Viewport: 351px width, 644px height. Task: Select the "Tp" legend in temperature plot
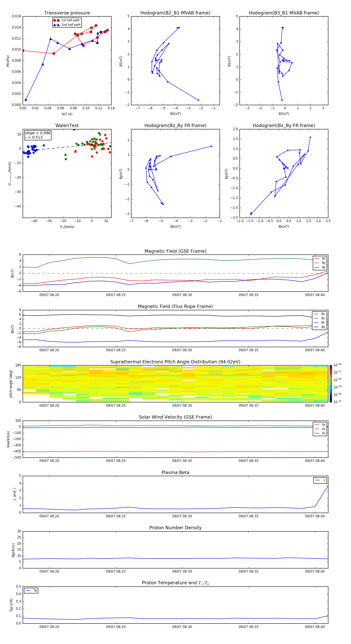[31, 591]
